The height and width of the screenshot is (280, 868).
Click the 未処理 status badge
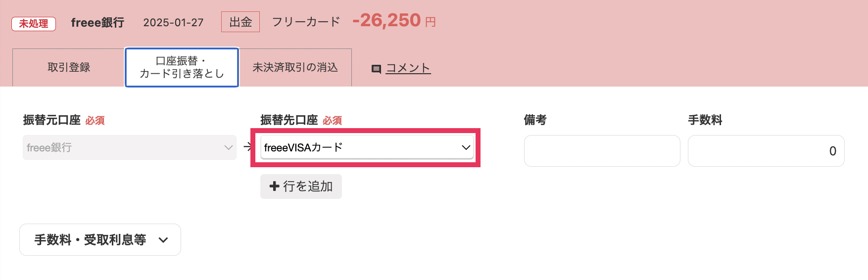click(x=34, y=23)
